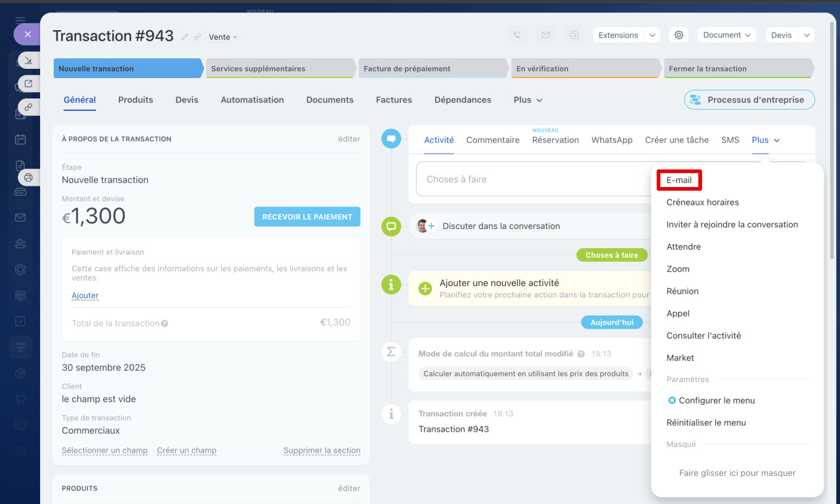Expand the Plus tab menu in main tabs
Screen dimensions: 840x504
pos(528,100)
